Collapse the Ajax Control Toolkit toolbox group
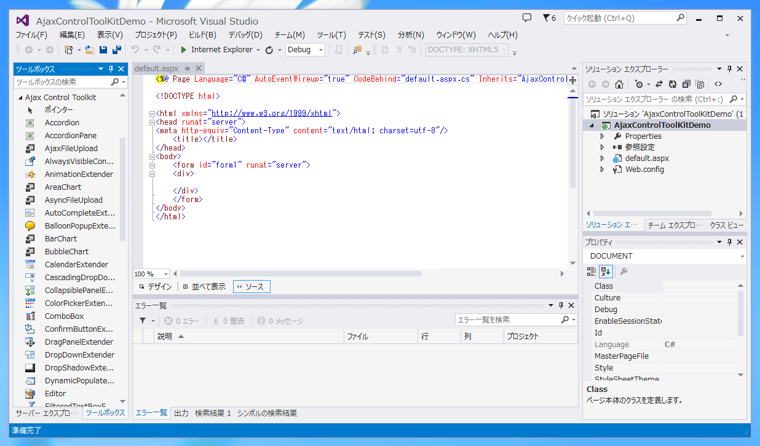 pyautogui.click(x=20, y=97)
